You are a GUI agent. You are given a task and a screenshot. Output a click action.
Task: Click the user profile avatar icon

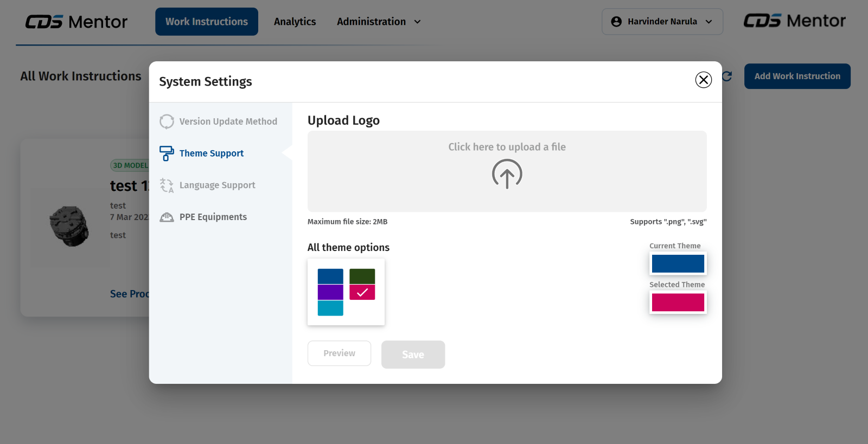616,22
